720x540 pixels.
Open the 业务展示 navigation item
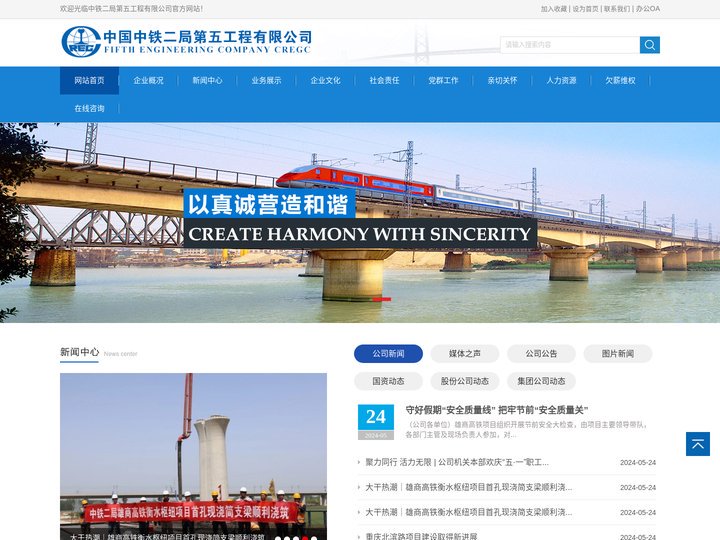[266, 80]
